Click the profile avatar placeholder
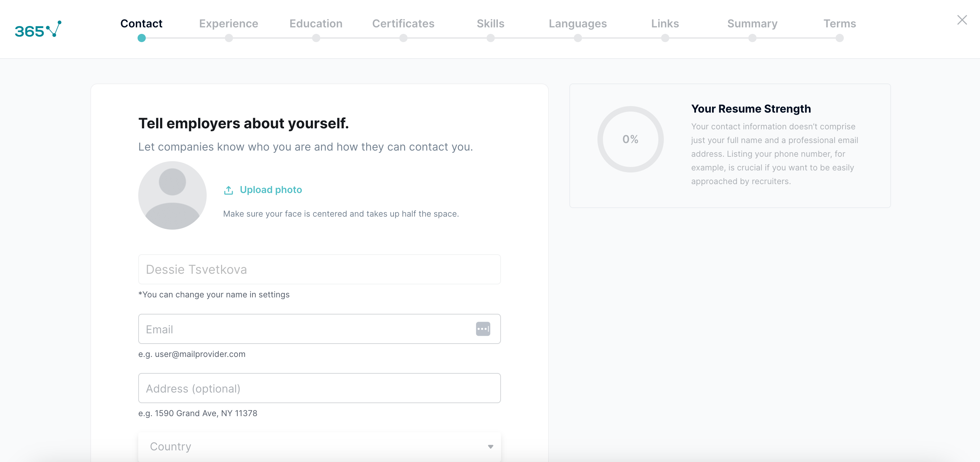Viewport: 980px width, 462px height. [172, 195]
